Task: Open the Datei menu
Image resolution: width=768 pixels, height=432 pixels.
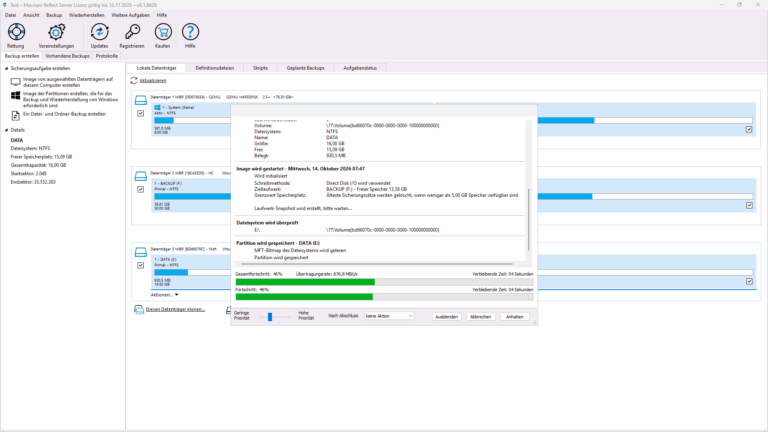Action: (10, 15)
